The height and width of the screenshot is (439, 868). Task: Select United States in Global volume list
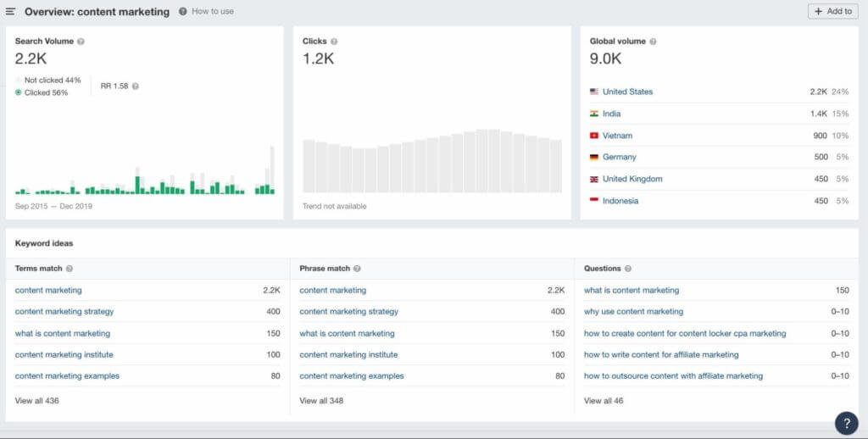(627, 92)
